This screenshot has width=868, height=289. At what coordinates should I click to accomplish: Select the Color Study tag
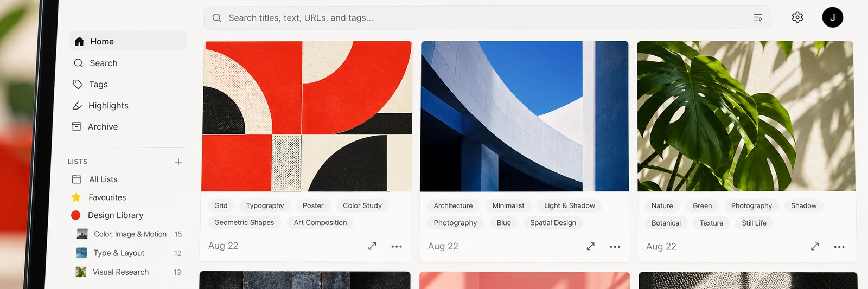pyautogui.click(x=362, y=205)
